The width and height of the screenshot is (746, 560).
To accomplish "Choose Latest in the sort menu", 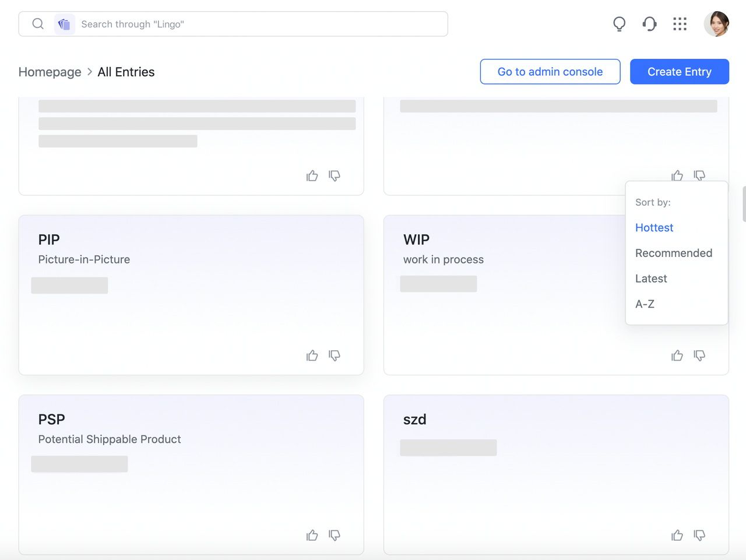I will coord(651,279).
